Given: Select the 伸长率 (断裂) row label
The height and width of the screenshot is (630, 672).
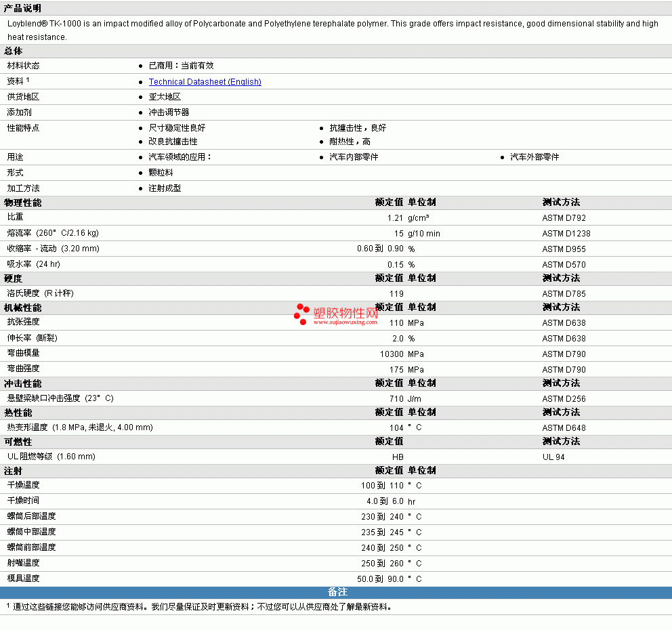Looking at the screenshot, I should (x=32, y=338).
